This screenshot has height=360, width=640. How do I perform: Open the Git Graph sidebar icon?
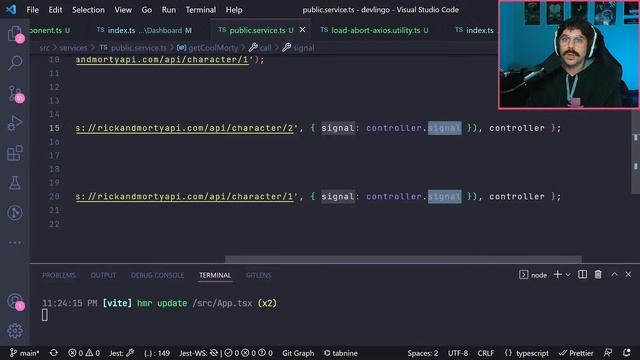tap(15, 213)
